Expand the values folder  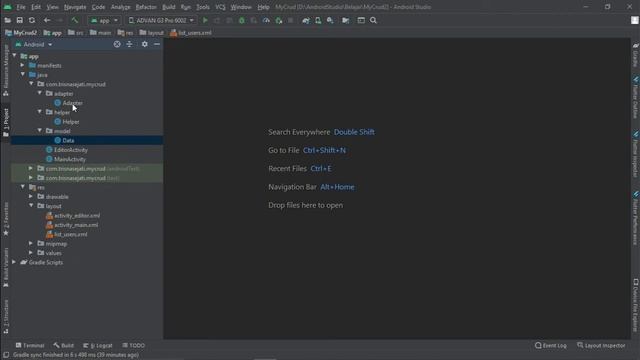click(31, 253)
